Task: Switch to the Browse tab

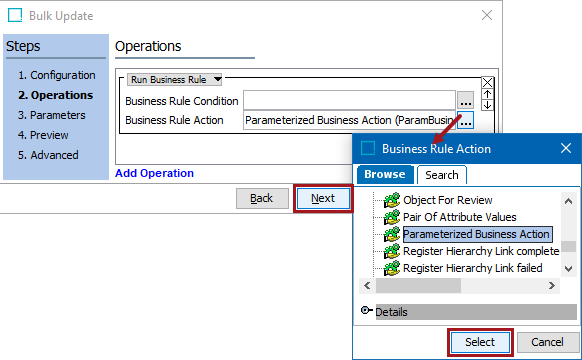Action: coord(385,174)
